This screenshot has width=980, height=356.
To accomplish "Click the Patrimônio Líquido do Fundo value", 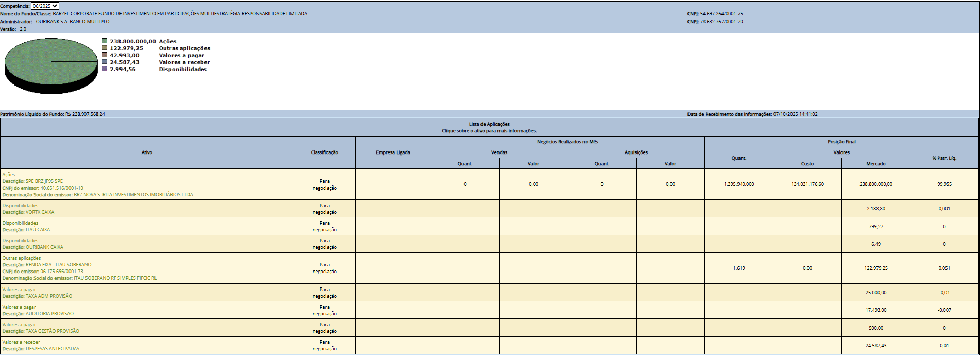I will [85, 114].
